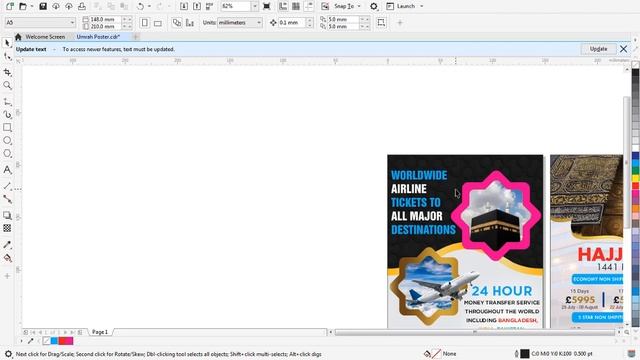Click the black outline color status swatch
The width and height of the screenshot is (640, 360).
[525, 353]
